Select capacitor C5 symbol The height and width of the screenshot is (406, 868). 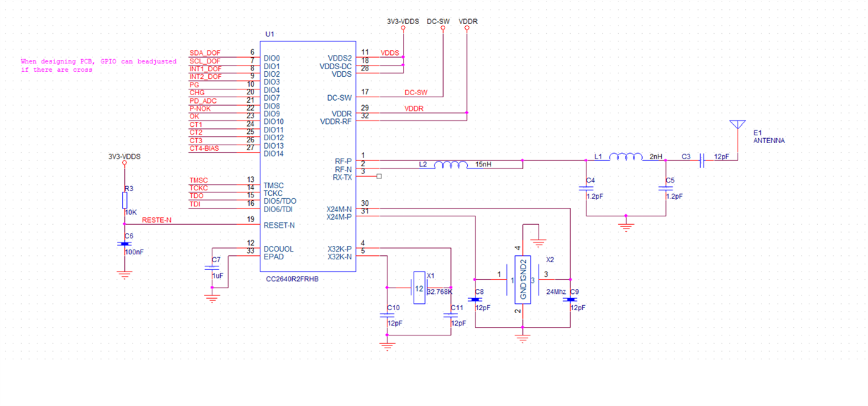click(x=666, y=187)
